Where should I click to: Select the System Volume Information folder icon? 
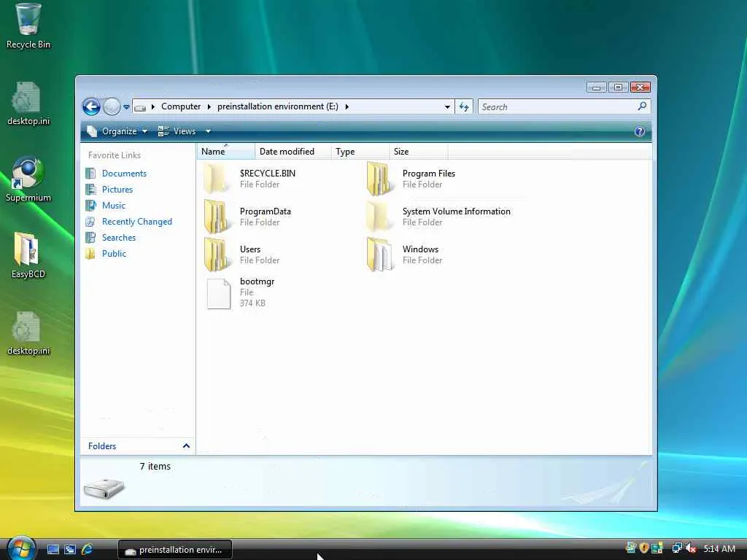tap(379, 217)
